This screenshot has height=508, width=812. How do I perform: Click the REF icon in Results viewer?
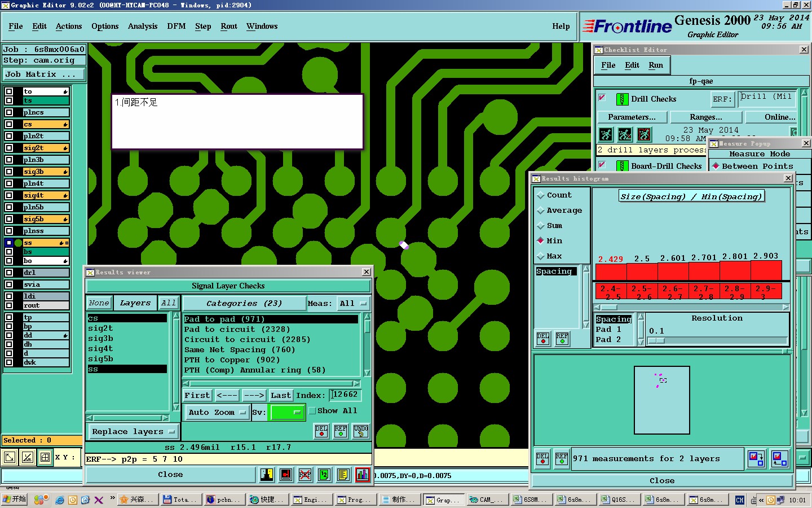click(341, 431)
